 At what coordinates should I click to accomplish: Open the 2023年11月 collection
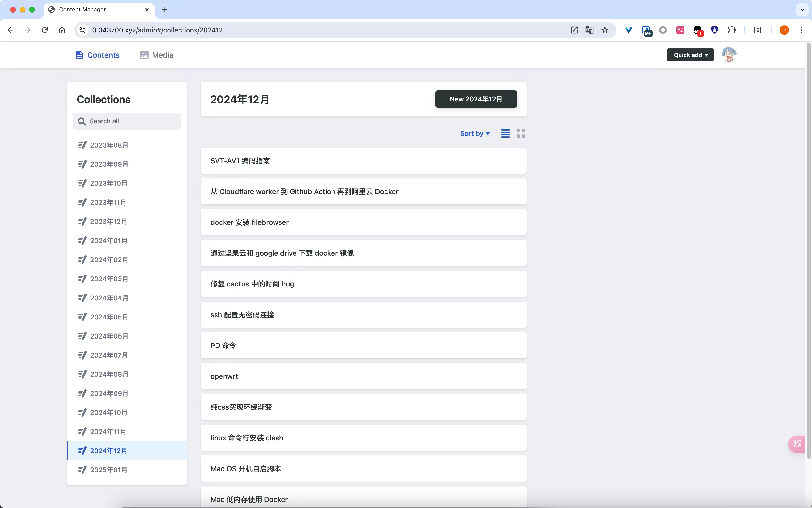[127, 203]
